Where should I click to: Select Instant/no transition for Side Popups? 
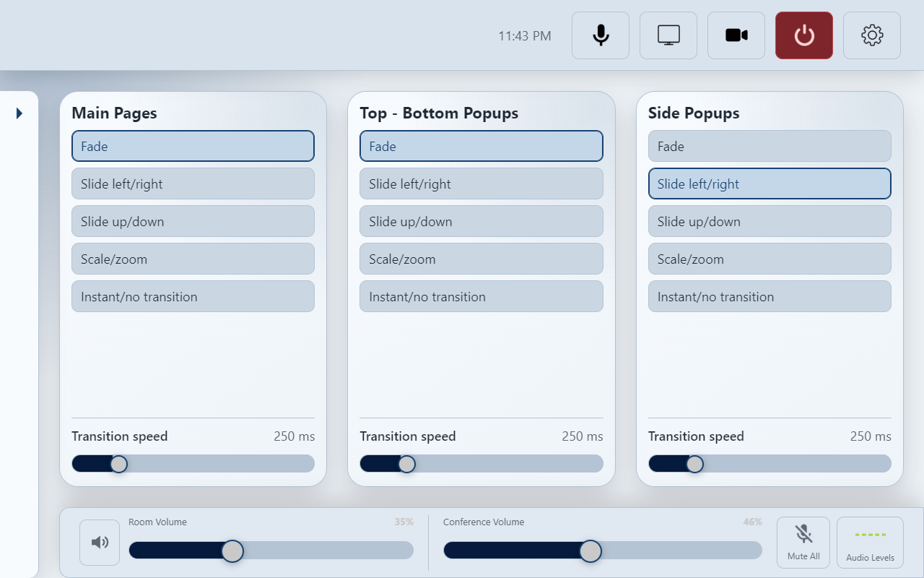pos(770,296)
